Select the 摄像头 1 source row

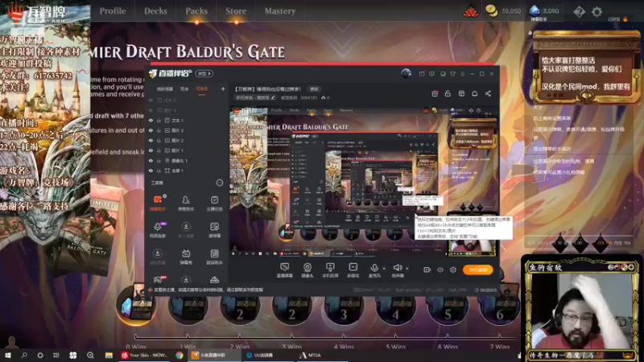pyautogui.click(x=186, y=160)
